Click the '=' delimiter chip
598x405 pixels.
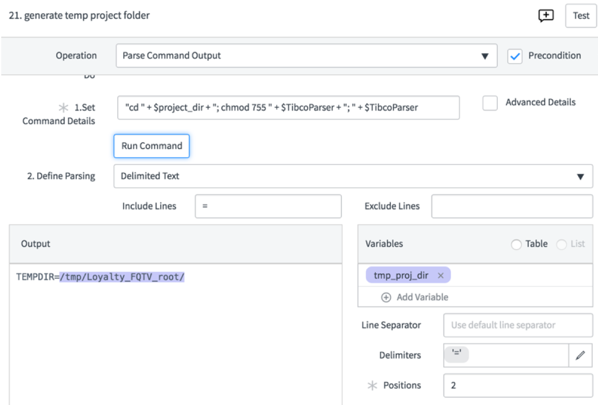456,355
